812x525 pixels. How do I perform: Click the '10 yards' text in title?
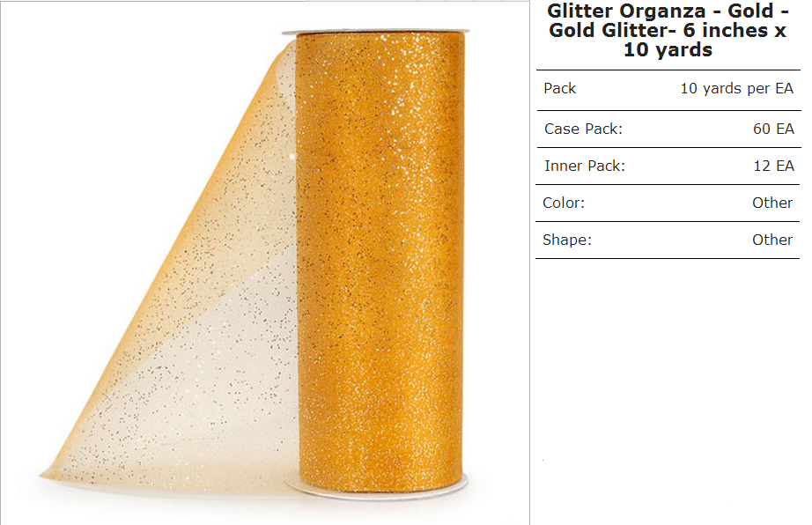[668, 50]
